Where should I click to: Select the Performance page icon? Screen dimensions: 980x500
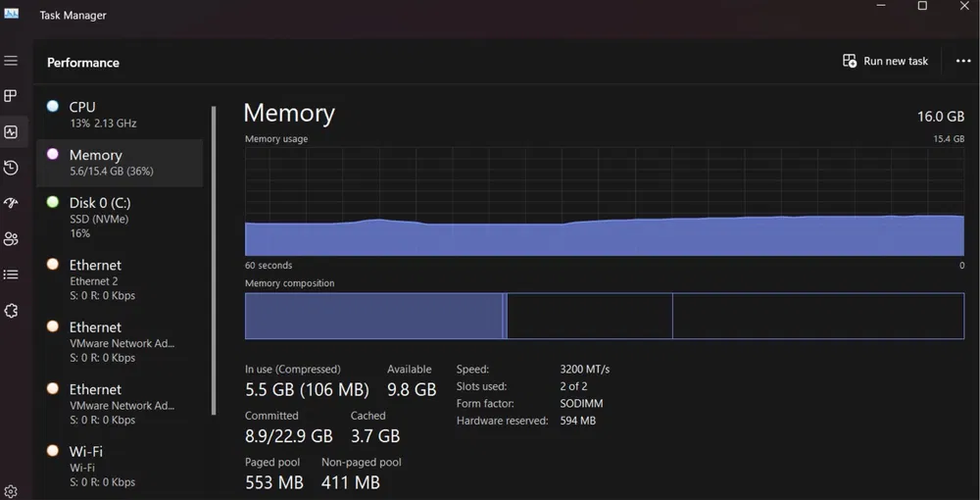coord(11,131)
